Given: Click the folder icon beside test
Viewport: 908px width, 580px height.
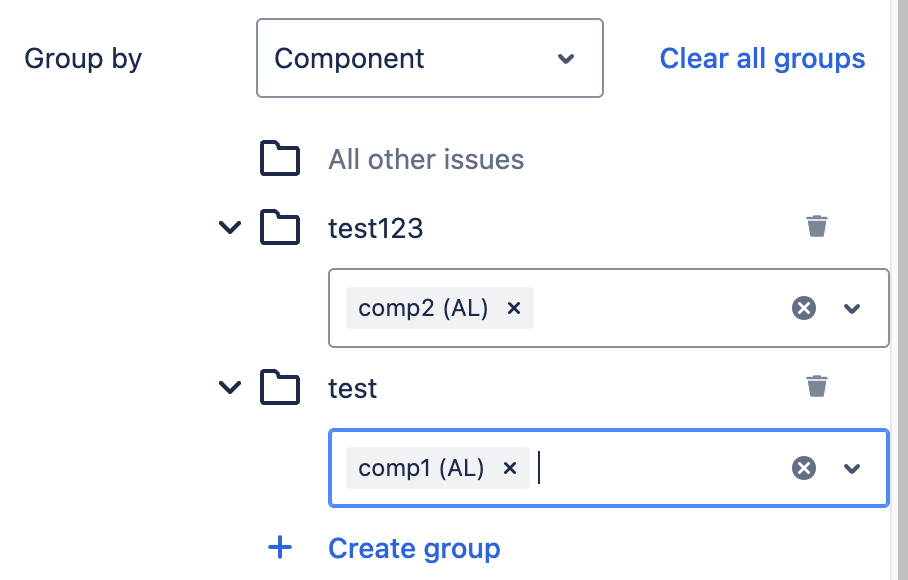Looking at the screenshot, I should point(280,387).
